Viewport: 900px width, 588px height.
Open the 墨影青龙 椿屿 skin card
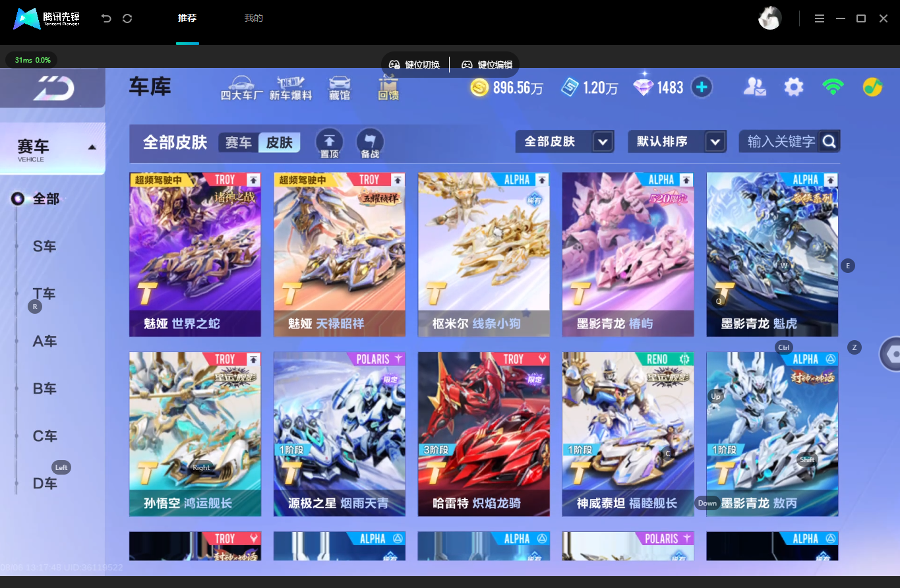628,254
